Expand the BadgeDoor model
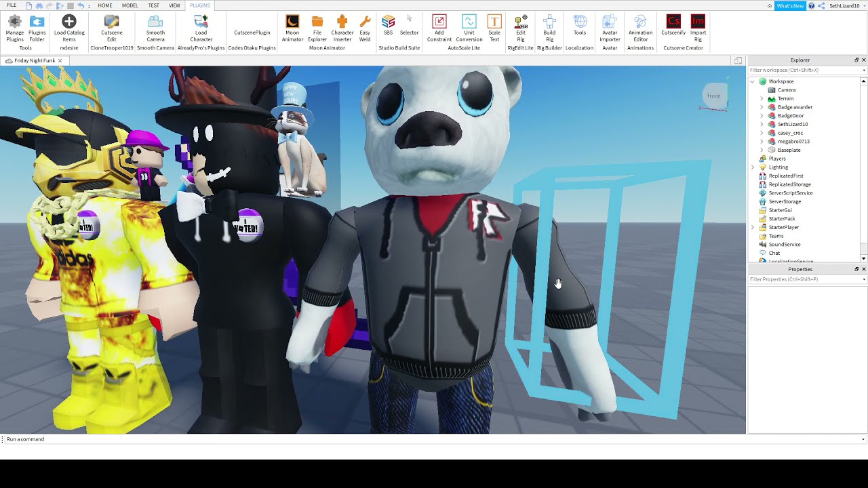Image resolution: width=868 pixels, height=488 pixels. pos(762,116)
